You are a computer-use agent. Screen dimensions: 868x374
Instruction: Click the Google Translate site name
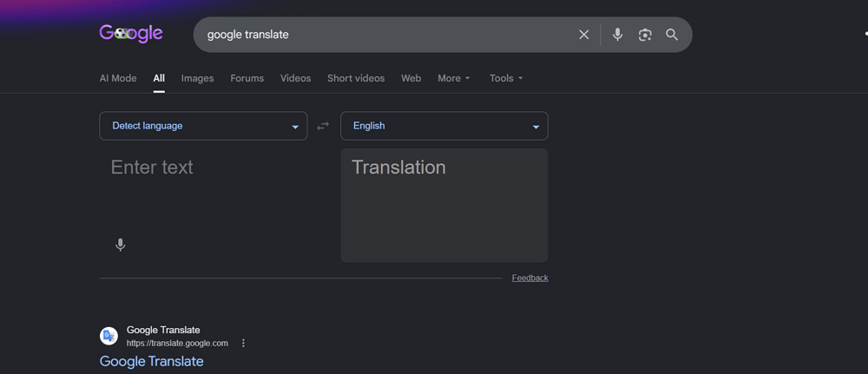163,331
